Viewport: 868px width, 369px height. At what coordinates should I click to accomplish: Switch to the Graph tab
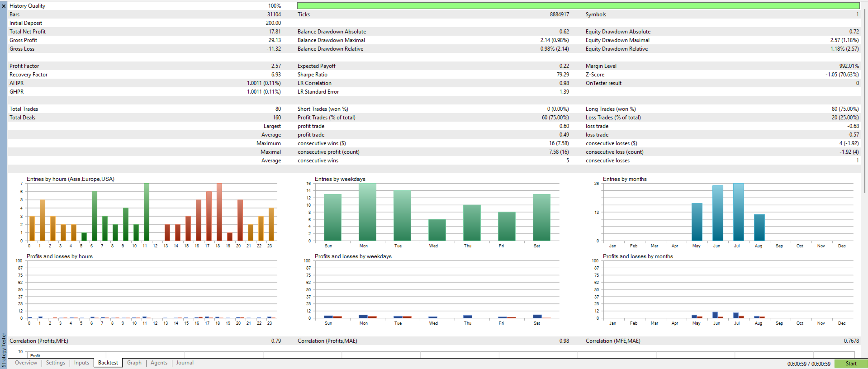tap(134, 363)
